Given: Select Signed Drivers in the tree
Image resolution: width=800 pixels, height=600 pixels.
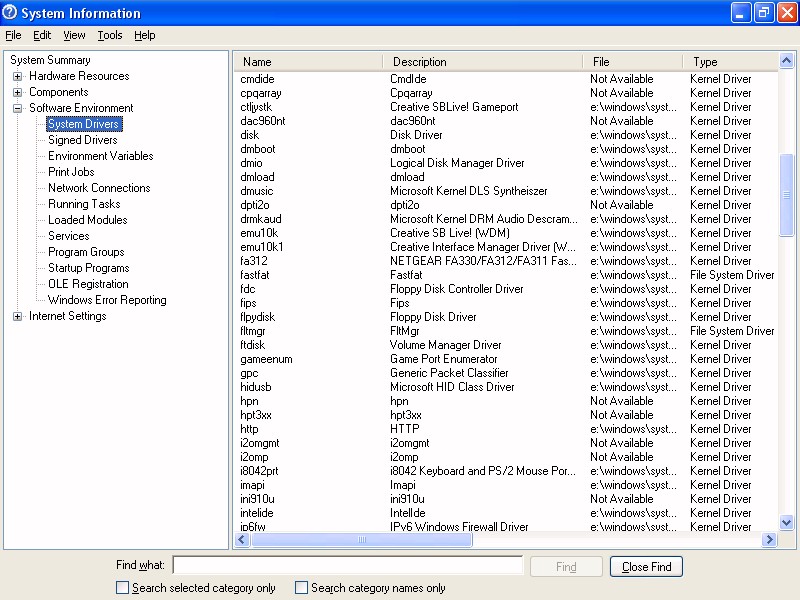Looking at the screenshot, I should 83,140.
